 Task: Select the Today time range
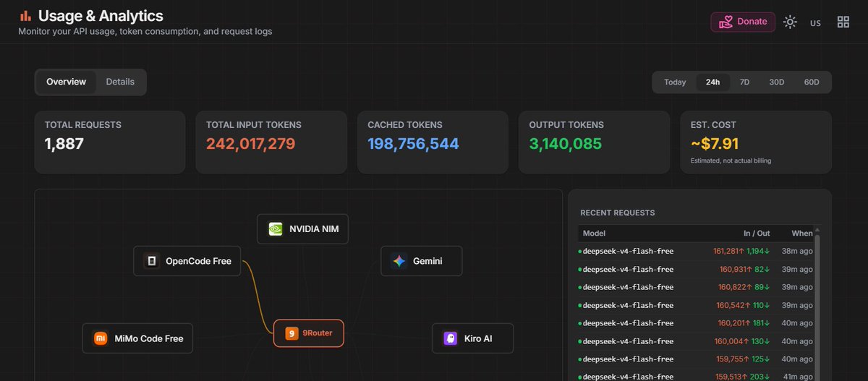[675, 82]
